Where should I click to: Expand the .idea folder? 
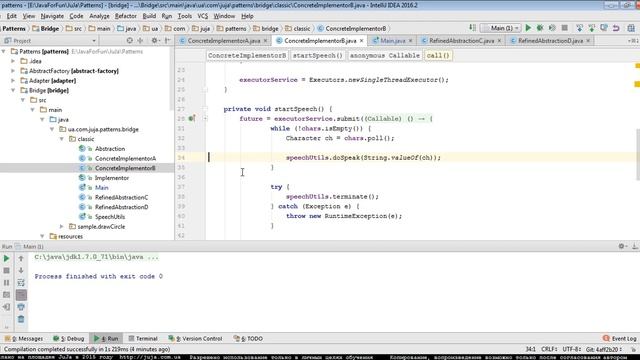[13, 61]
